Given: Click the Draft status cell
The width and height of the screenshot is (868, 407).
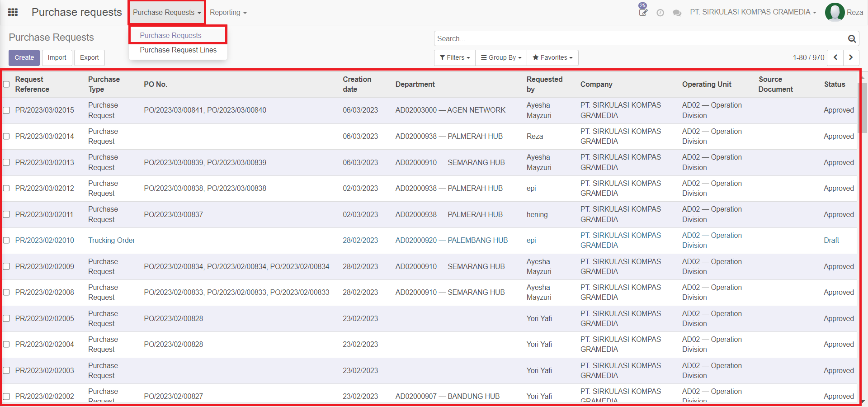Looking at the screenshot, I should click(x=831, y=240).
